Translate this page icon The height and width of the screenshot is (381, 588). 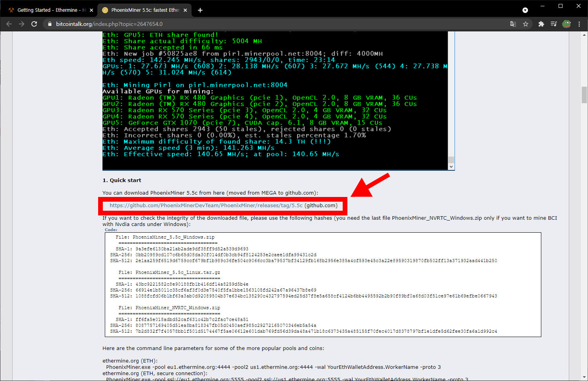click(513, 24)
